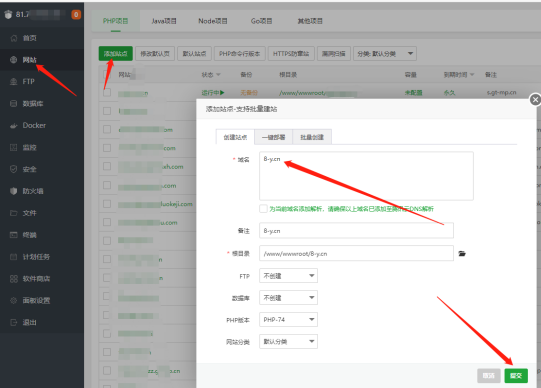Click the grey 取消 cancel button
This screenshot has width=541, height=388.
[489, 376]
